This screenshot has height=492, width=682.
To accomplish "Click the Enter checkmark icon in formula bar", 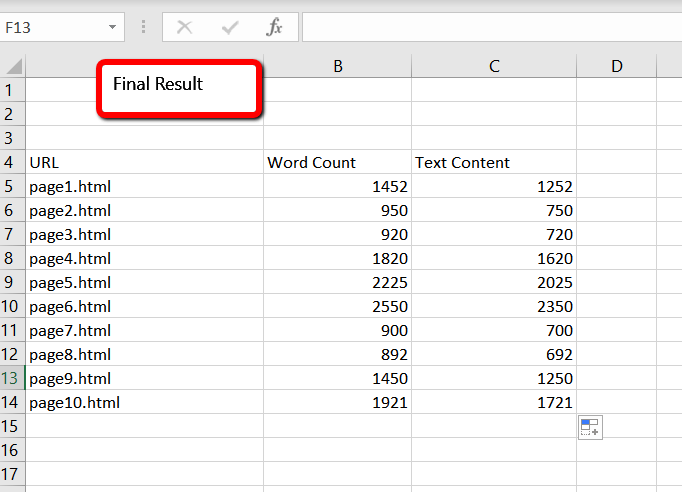I will pos(230,27).
